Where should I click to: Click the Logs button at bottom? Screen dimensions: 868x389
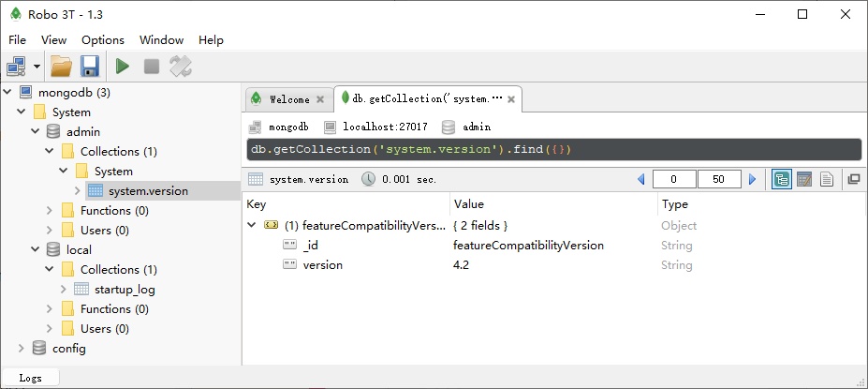pos(32,378)
